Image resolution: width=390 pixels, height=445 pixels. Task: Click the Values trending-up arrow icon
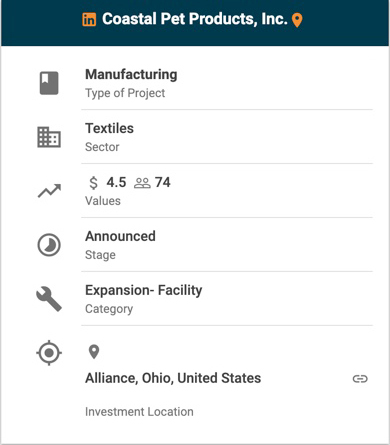[x=49, y=191]
